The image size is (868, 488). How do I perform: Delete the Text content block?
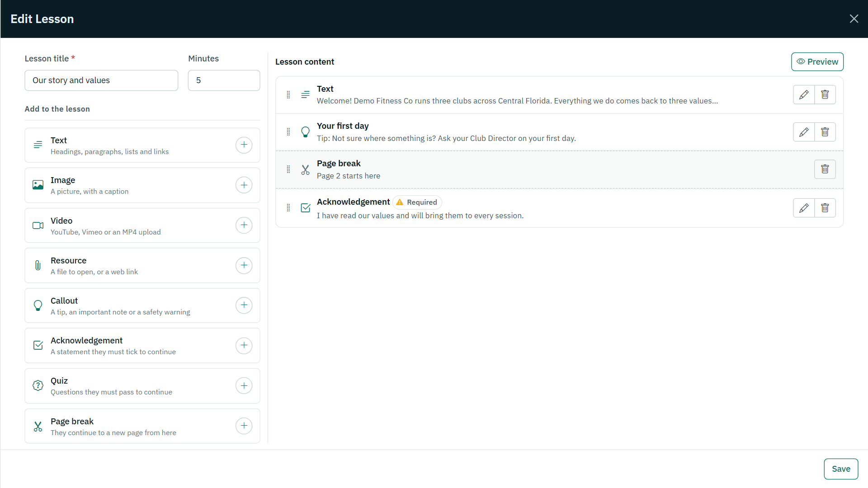825,94
